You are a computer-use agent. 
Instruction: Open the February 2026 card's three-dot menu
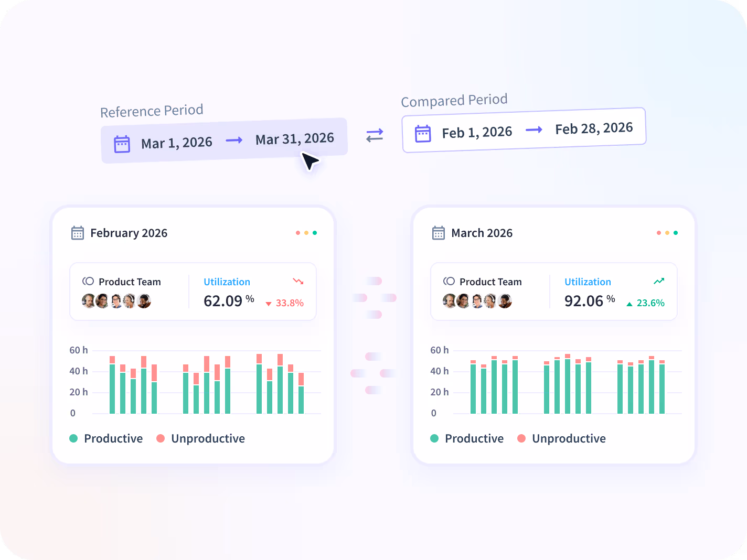tap(306, 233)
